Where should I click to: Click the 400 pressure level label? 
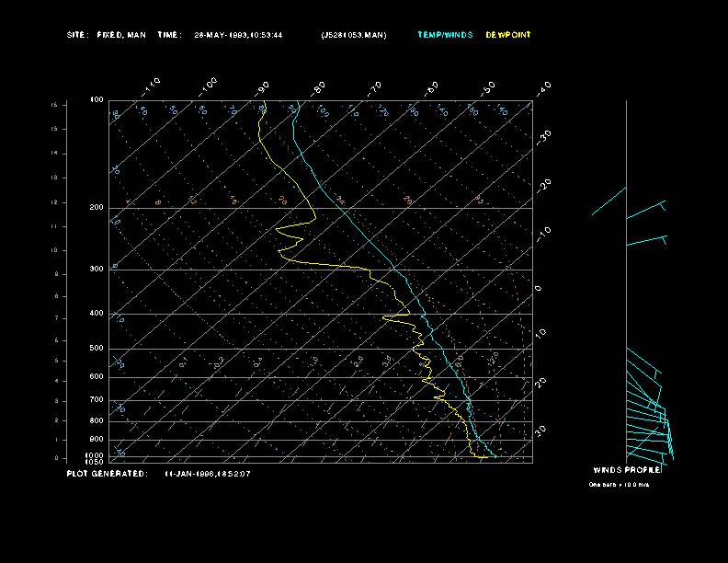point(97,314)
